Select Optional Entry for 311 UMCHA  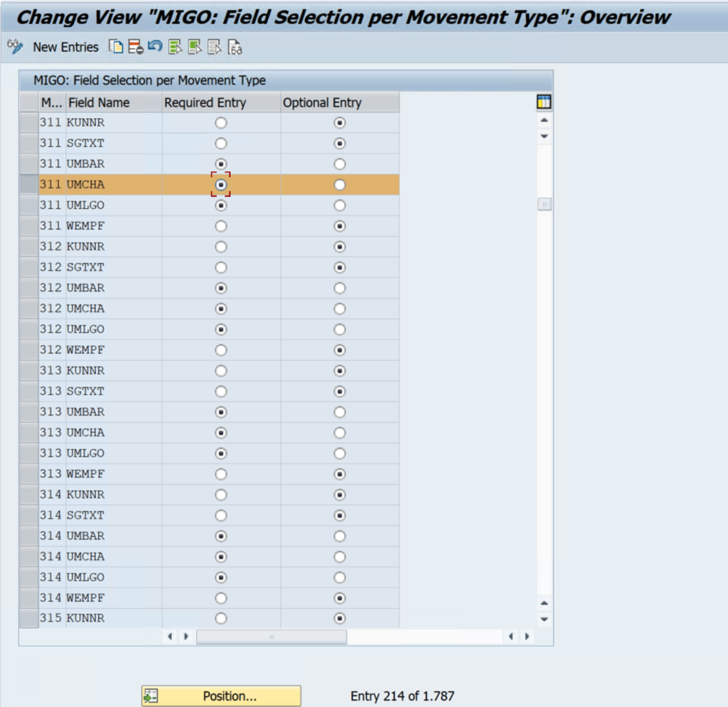[x=340, y=185]
